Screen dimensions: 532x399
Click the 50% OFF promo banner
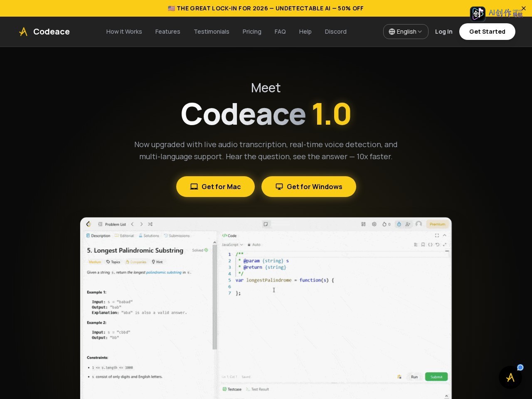(x=266, y=8)
